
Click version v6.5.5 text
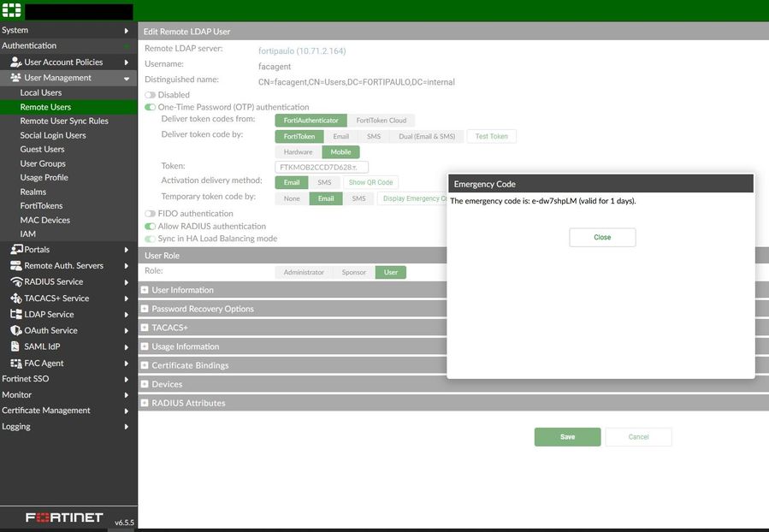click(x=124, y=523)
